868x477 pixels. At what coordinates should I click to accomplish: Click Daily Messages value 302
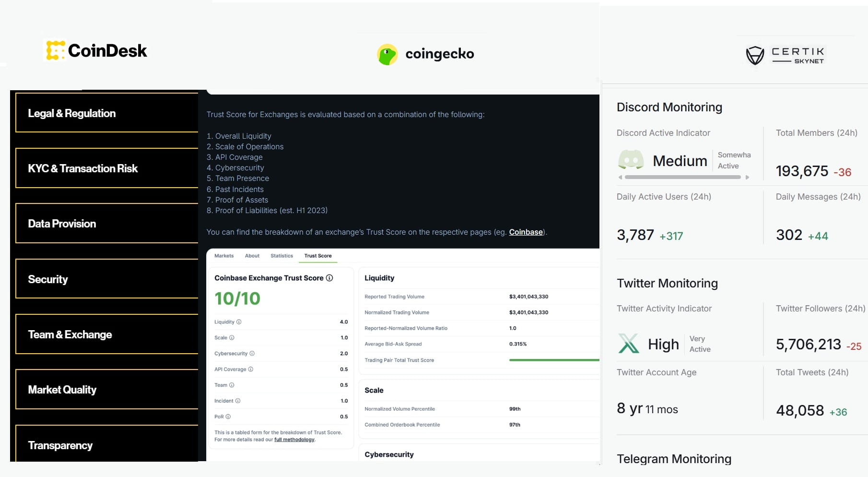click(x=789, y=235)
